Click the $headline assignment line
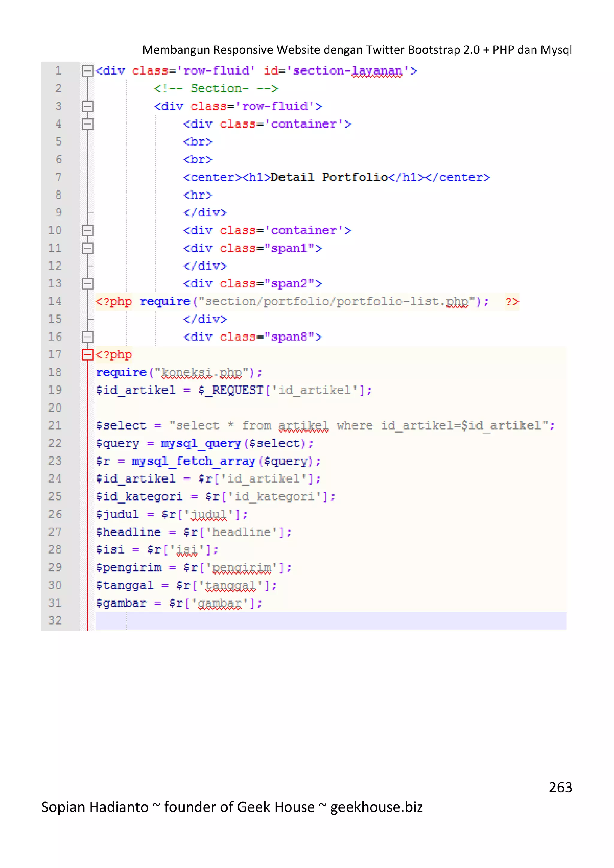Image resolution: width=614 pixels, height=868 pixels. click(194, 532)
